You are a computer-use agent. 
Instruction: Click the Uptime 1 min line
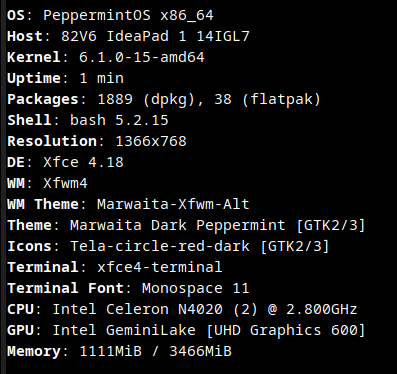pyautogui.click(x=65, y=78)
